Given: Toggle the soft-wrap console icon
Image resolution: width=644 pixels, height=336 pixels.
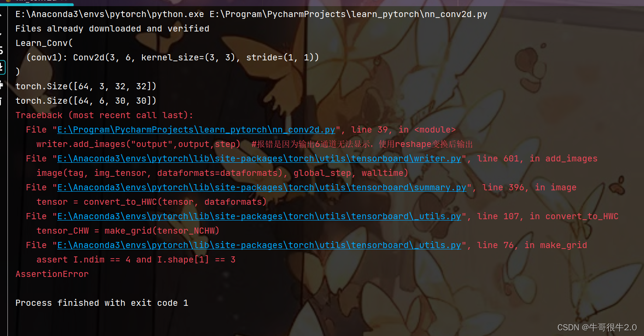Looking at the screenshot, I should 1,50.
